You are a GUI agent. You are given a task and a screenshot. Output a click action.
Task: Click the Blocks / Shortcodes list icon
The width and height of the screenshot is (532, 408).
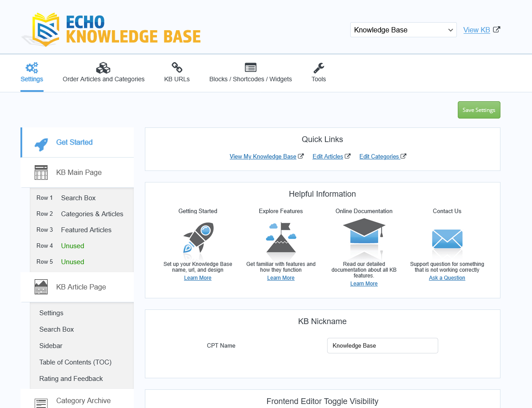[x=250, y=67]
